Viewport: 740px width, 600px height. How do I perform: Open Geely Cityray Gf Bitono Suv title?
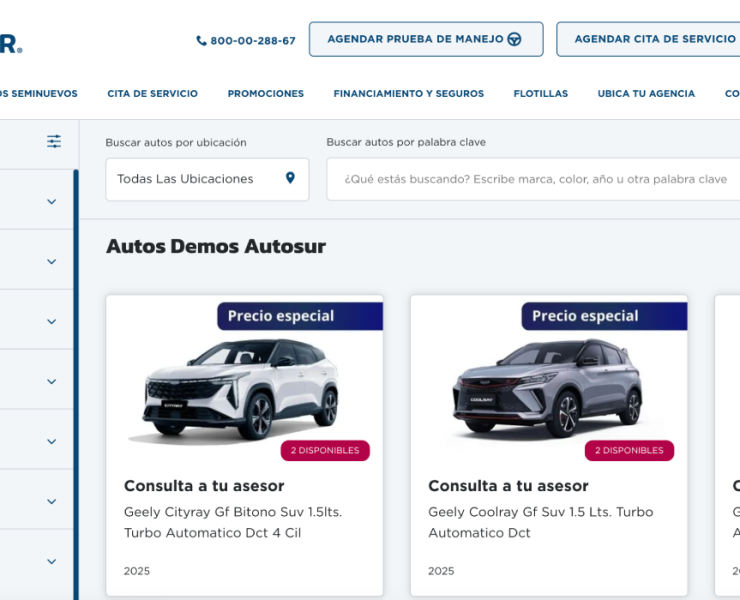tap(233, 522)
